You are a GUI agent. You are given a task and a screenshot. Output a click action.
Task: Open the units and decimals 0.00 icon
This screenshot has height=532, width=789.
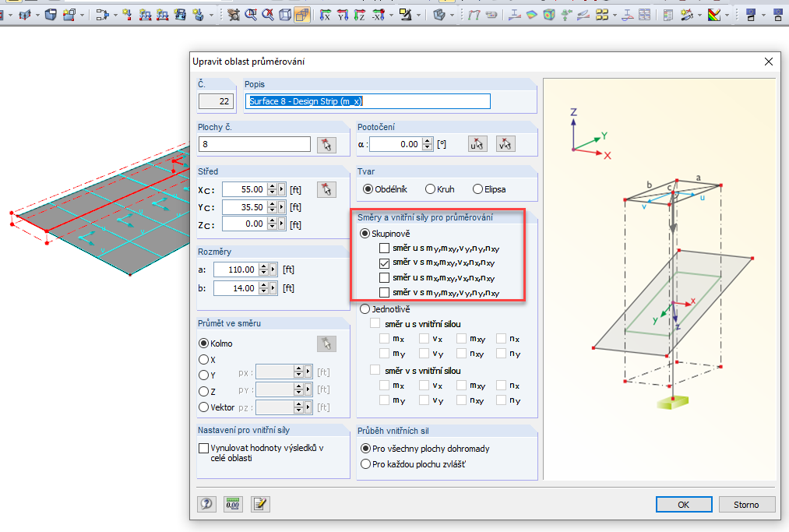pos(233,504)
